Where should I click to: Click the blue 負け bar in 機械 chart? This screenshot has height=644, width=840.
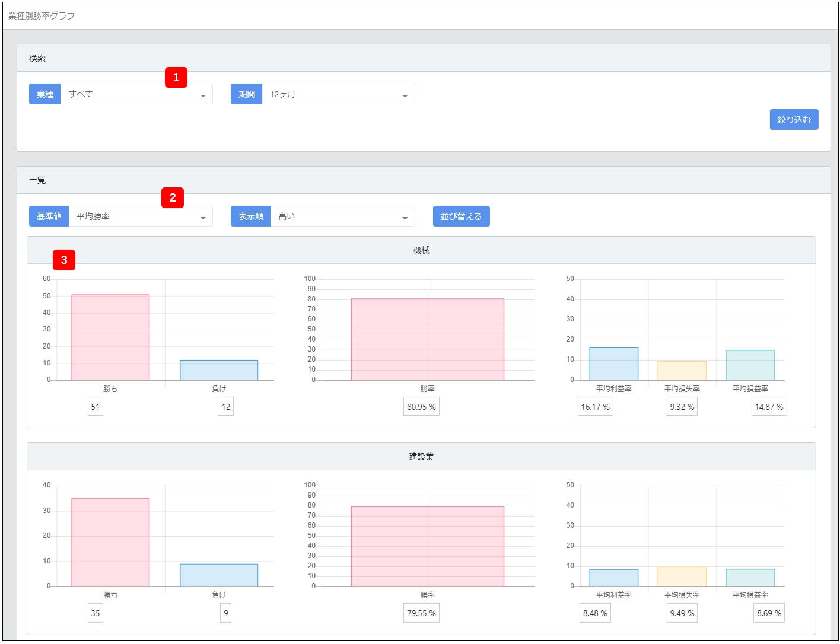pyautogui.click(x=219, y=370)
